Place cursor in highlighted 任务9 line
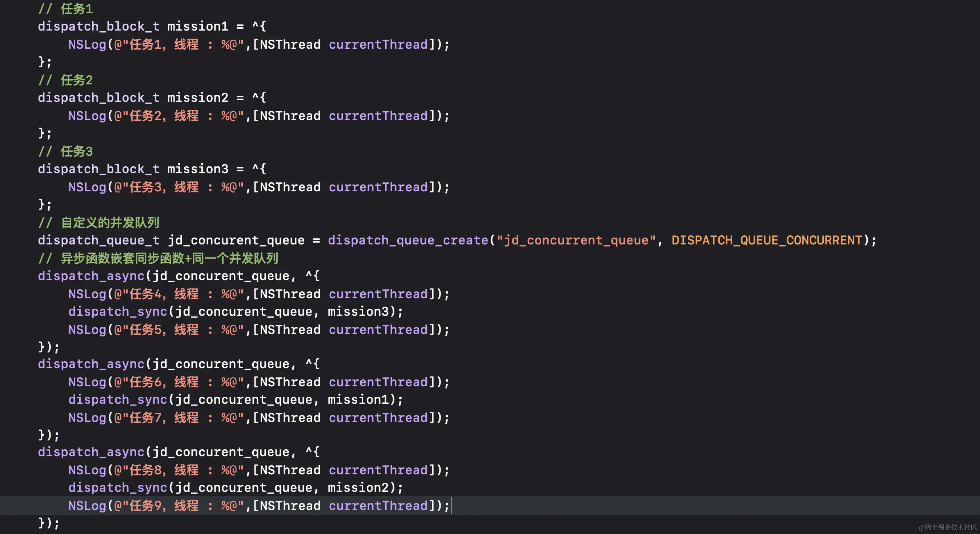The width and height of the screenshot is (980, 534). [259, 506]
